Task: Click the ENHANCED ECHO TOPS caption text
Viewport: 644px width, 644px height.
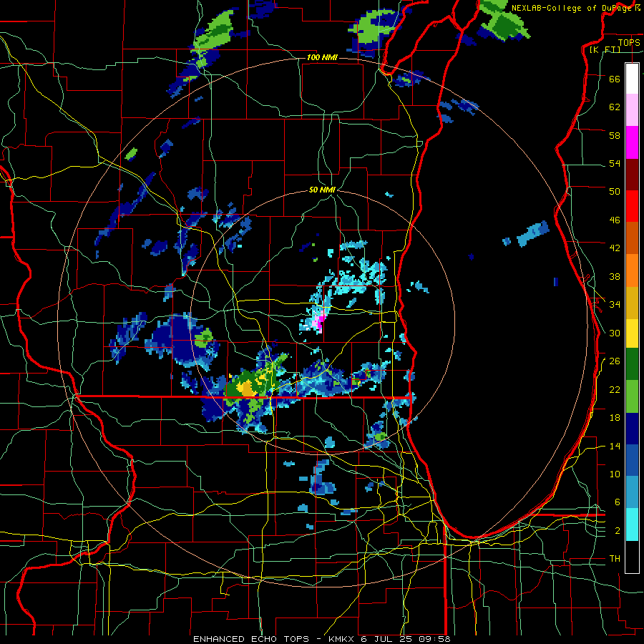Action: click(251, 639)
